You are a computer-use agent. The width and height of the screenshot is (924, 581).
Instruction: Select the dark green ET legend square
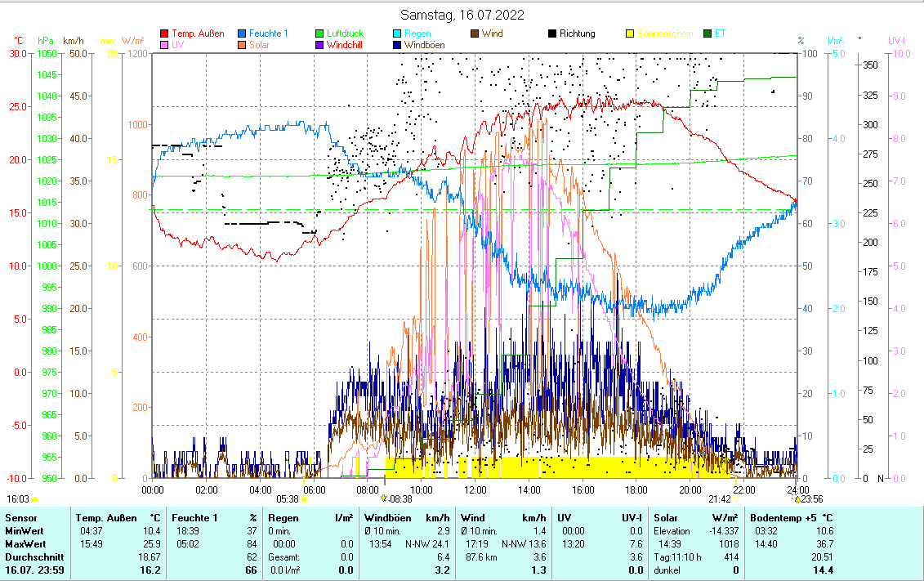[x=708, y=34]
